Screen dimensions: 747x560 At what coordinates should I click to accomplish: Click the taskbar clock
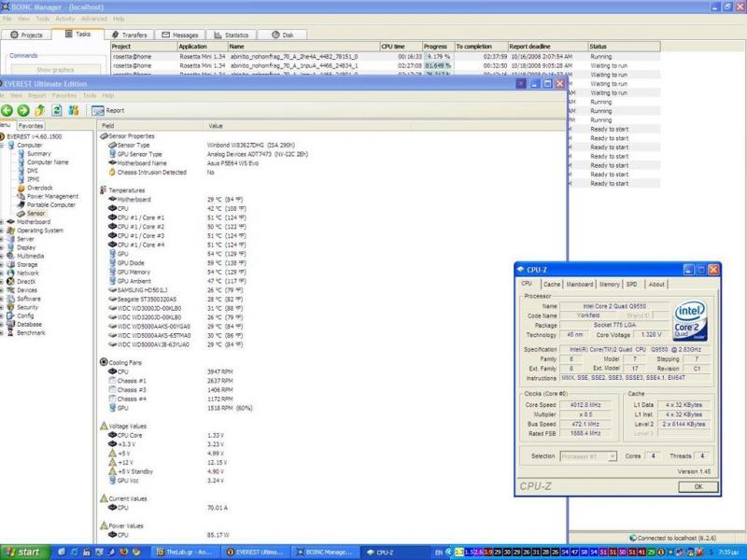pos(730,553)
